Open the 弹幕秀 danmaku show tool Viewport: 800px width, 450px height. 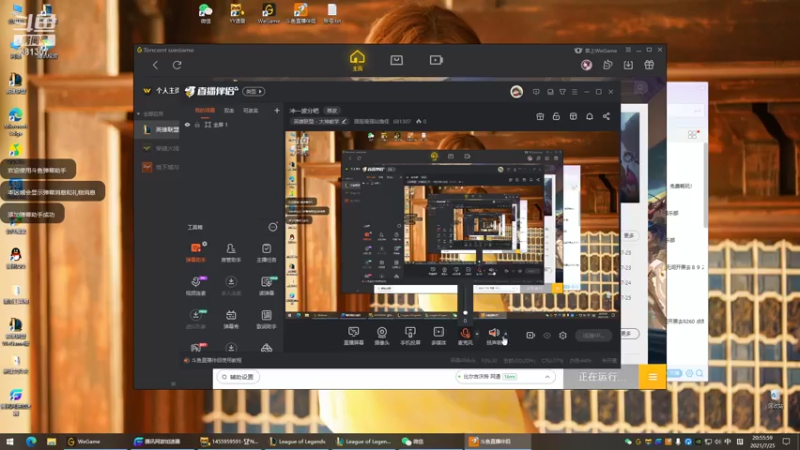[x=231, y=319]
